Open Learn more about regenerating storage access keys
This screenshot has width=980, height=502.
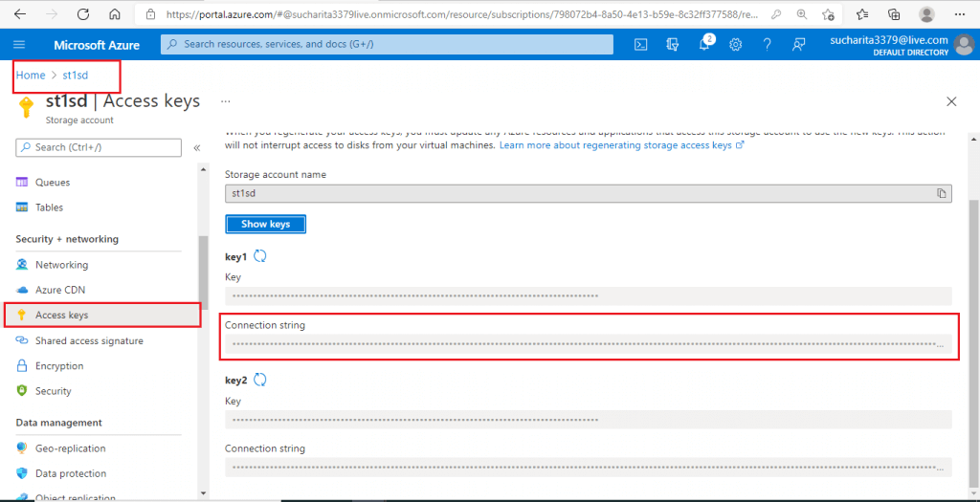[x=622, y=144]
